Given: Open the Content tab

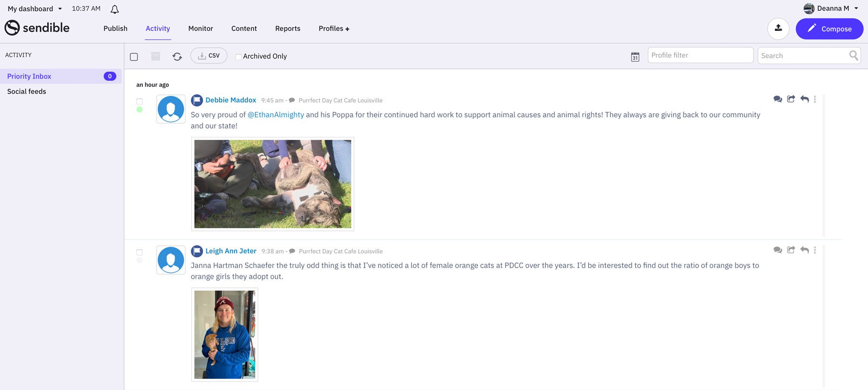Looking at the screenshot, I should (244, 28).
